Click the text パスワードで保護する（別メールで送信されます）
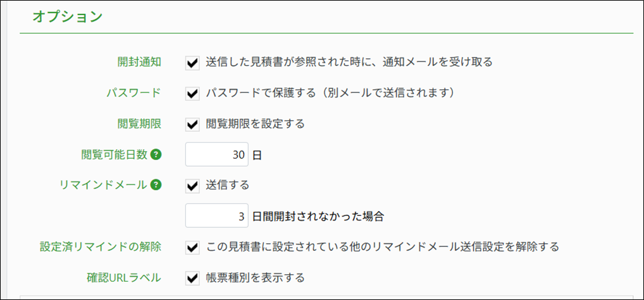 pos(331,93)
